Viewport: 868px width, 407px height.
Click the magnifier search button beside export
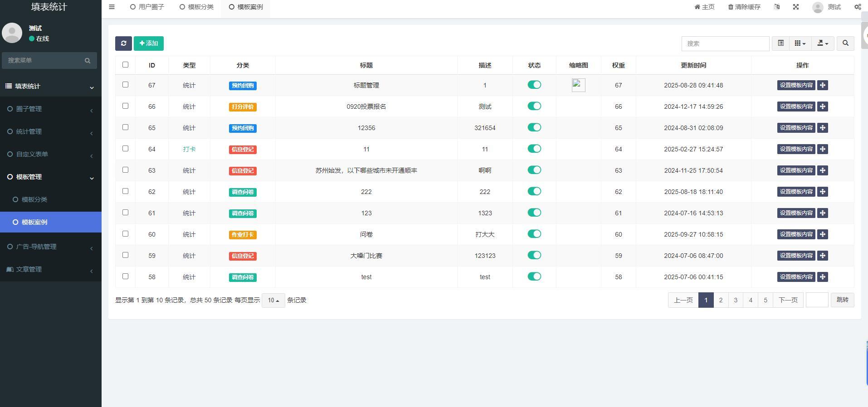pyautogui.click(x=845, y=44)
